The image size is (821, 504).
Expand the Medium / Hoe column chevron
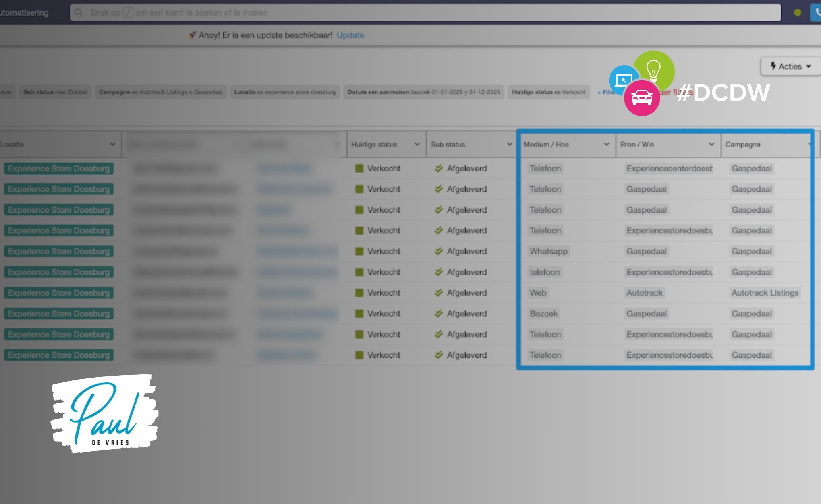click(606, 144)
